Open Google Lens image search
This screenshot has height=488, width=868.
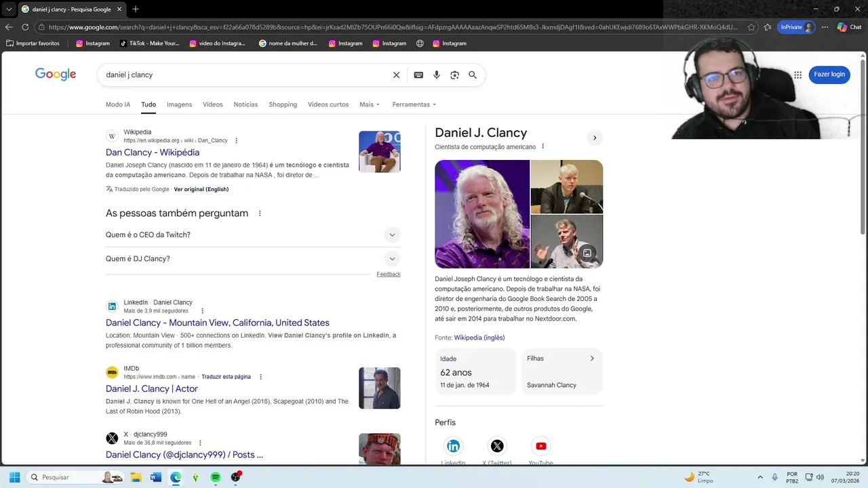[x=454, y=75]
